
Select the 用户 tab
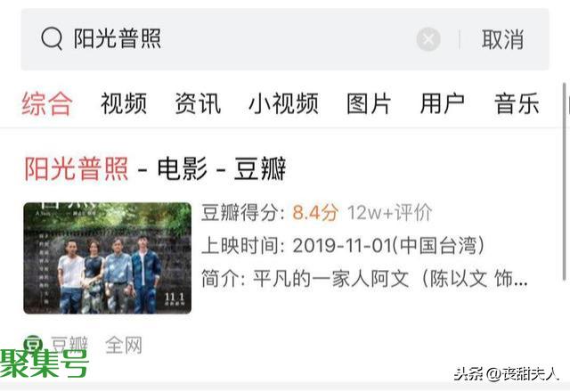pyautogui.click(x=443, y=103)
